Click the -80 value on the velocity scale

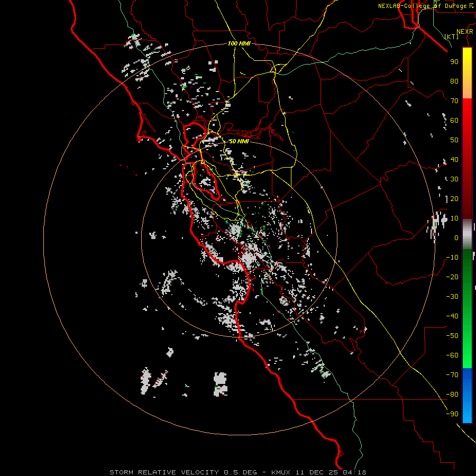coord(452,395)
